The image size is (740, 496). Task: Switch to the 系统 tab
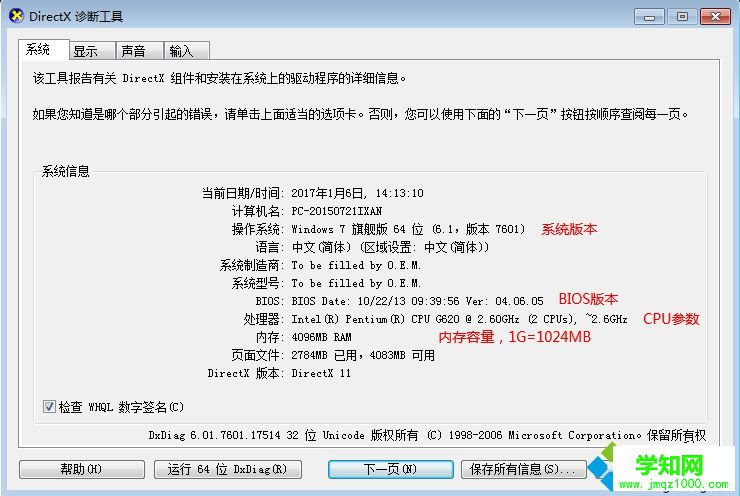pos(44,50)
